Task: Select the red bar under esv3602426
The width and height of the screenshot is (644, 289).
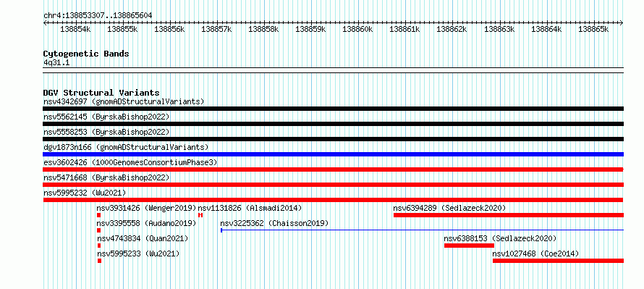Action: click(333, 169)
